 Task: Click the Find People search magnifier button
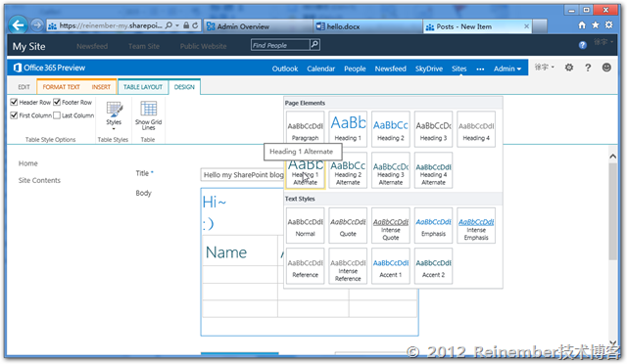coord(314,45)
